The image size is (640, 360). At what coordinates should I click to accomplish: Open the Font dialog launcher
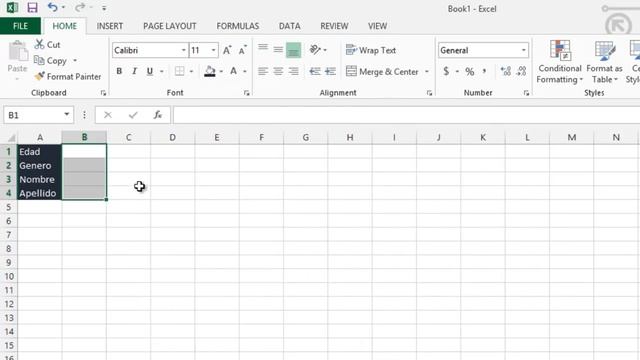point(247,93)
